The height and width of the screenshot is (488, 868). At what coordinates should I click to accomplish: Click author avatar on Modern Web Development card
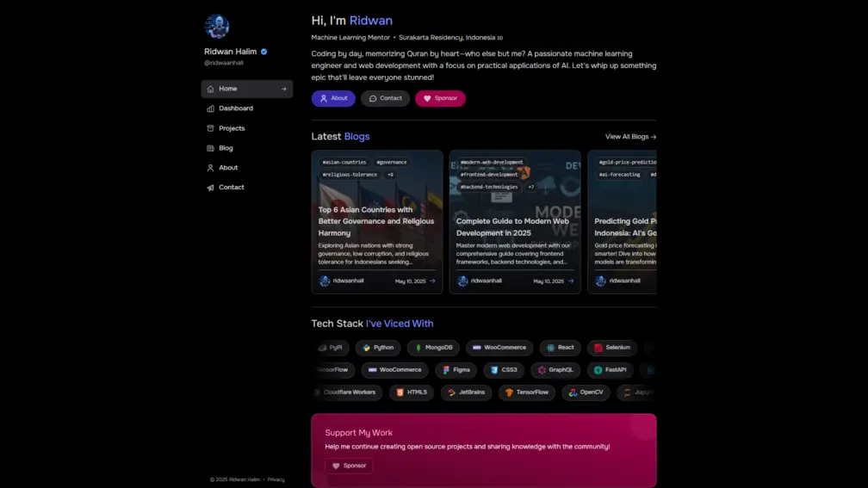pos(462,281)
